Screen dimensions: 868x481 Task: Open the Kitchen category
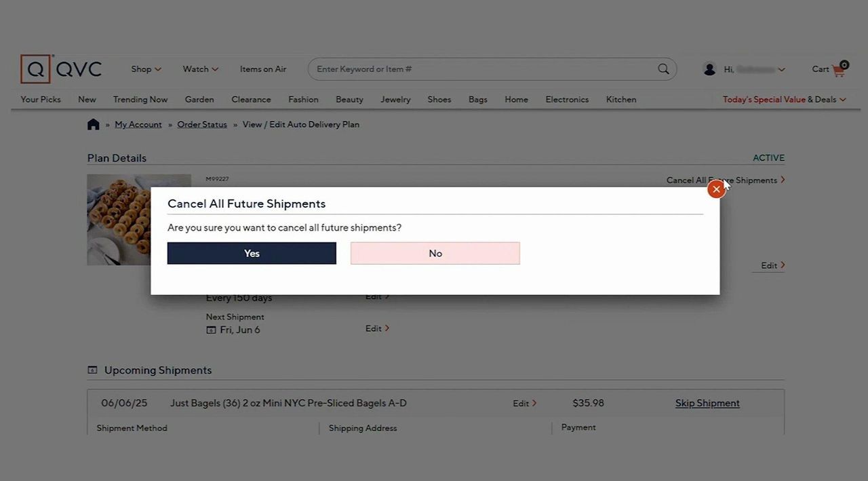621,99
